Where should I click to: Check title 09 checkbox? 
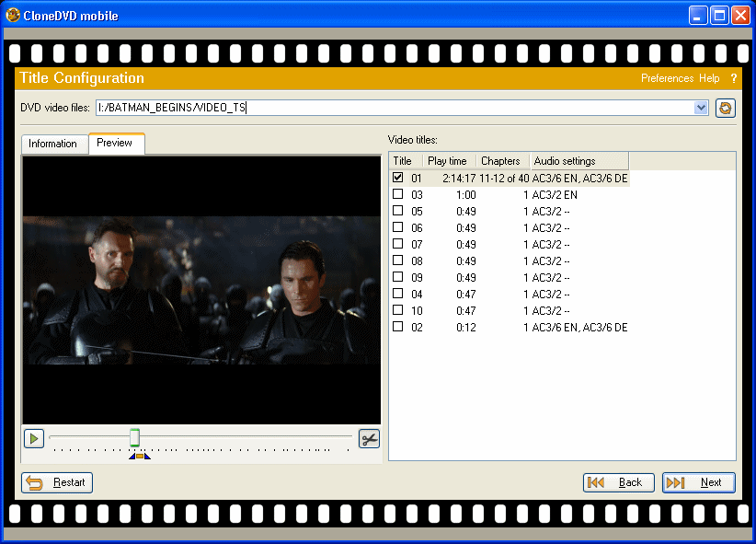pos(397,277)
